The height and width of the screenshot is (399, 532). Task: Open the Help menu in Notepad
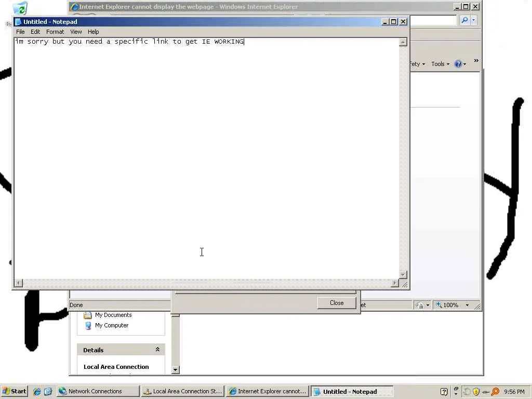94,32
